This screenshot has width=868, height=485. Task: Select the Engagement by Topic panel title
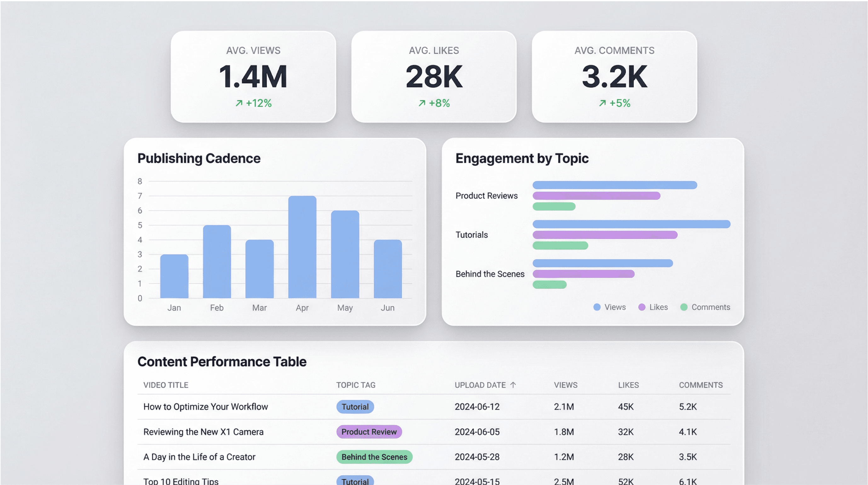(522, 157)
